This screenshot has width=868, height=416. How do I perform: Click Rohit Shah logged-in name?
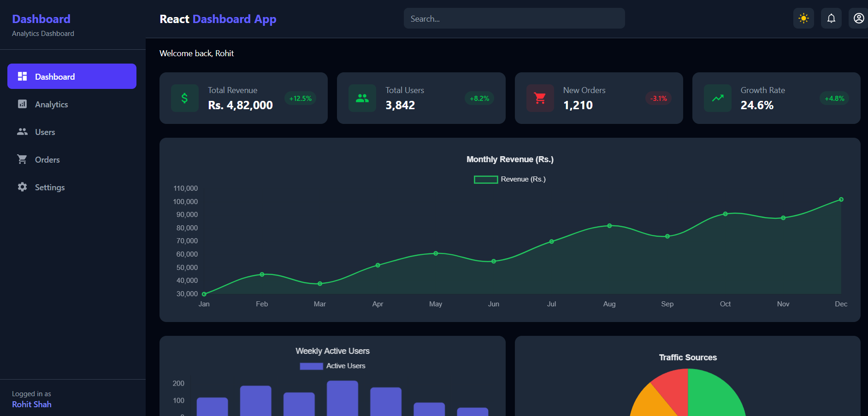pyautogui.click(x=32, y=404)
